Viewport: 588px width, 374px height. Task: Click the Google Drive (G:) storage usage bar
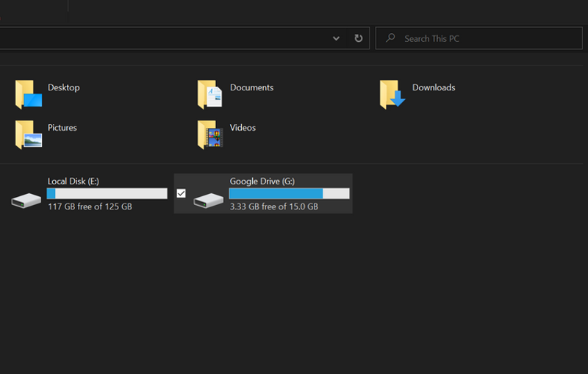coord(289,193)
